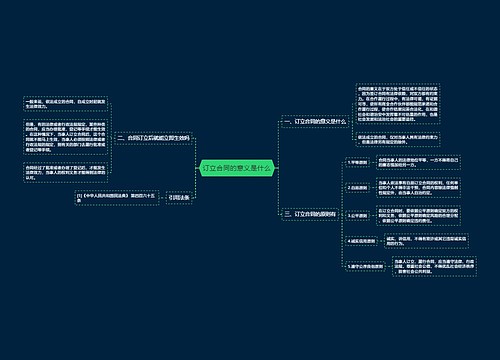Click the description box beside 1.平等原则
This screenshot has width=500, height=360.
pyautogui.click(x=418, y=163)
